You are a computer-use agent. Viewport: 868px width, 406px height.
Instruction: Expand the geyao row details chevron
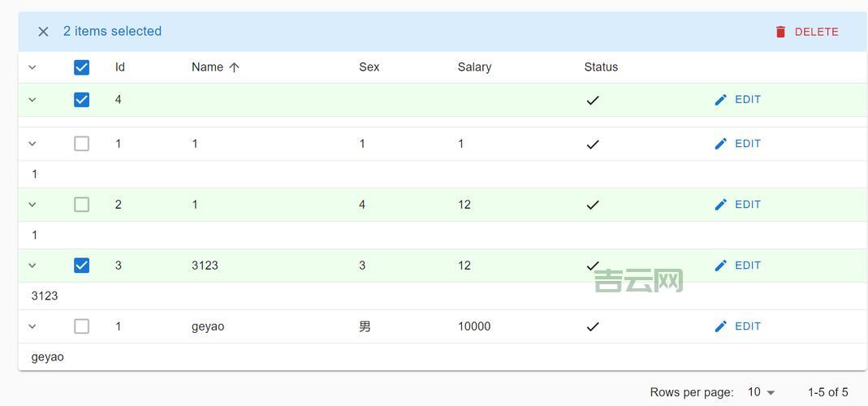[32, 326]
